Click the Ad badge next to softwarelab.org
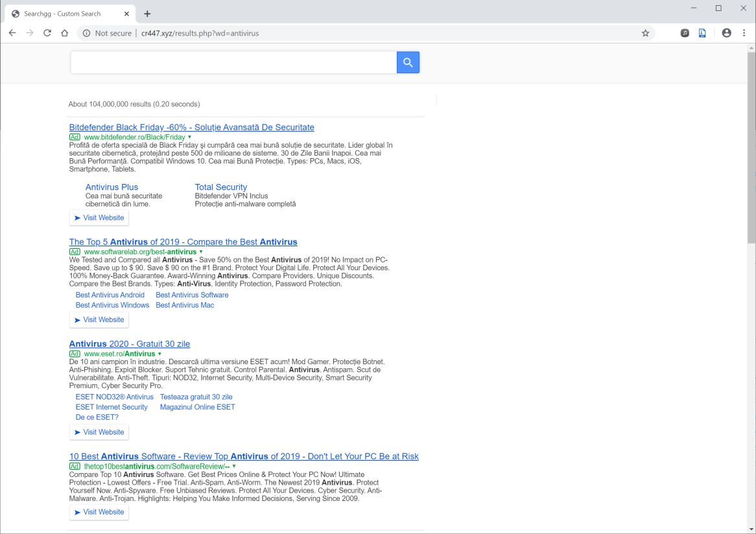Screen dimensions: 756x534 (x=75, y=252)
